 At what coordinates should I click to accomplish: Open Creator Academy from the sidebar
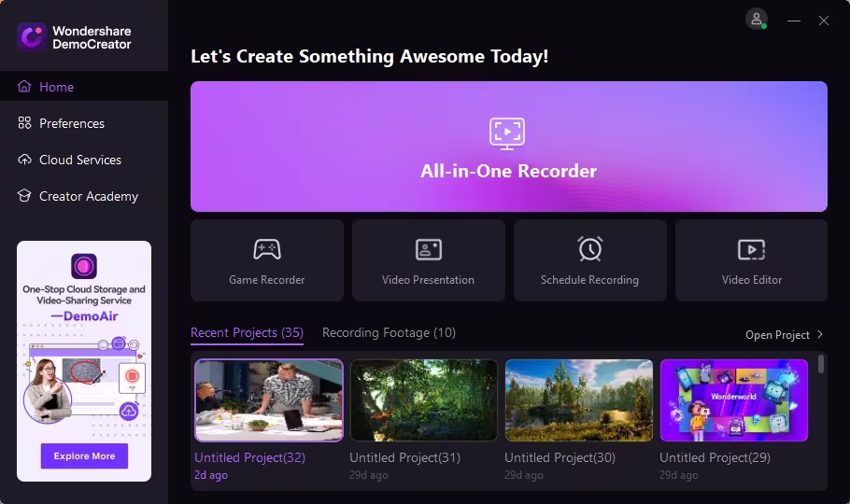click(x=84, y=196)
